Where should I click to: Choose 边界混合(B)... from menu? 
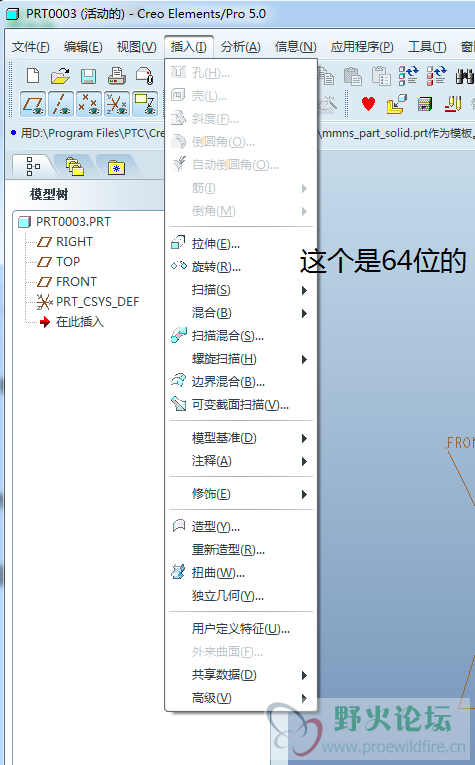pyautogui.click(x=241, y=382)
